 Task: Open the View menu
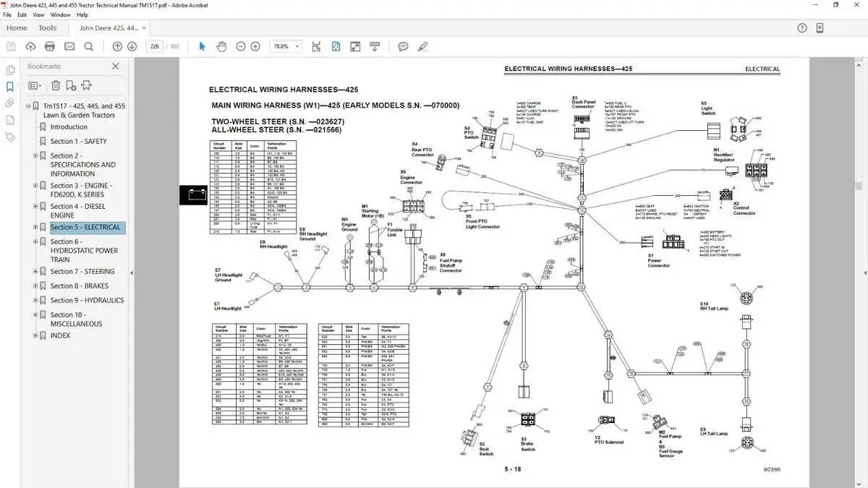40,14
